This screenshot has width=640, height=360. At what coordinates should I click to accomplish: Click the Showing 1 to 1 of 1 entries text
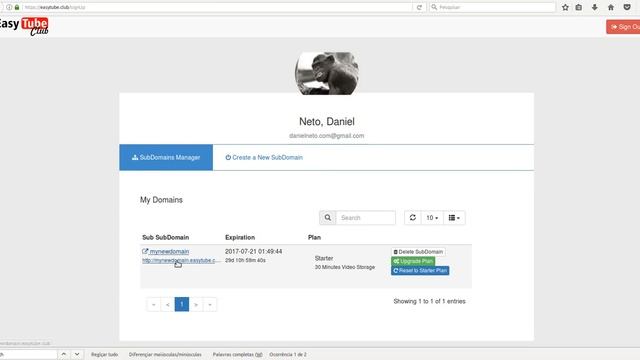coord(429,301)
